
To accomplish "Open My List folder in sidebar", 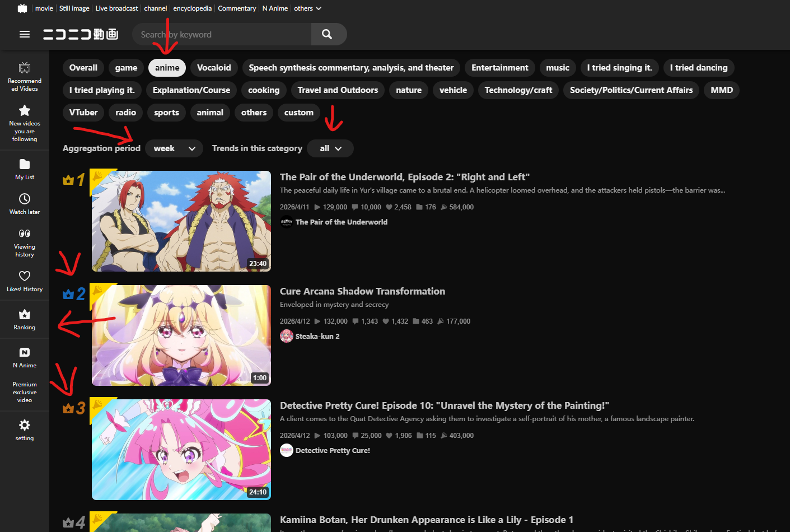I will click(x=25, y=169).
